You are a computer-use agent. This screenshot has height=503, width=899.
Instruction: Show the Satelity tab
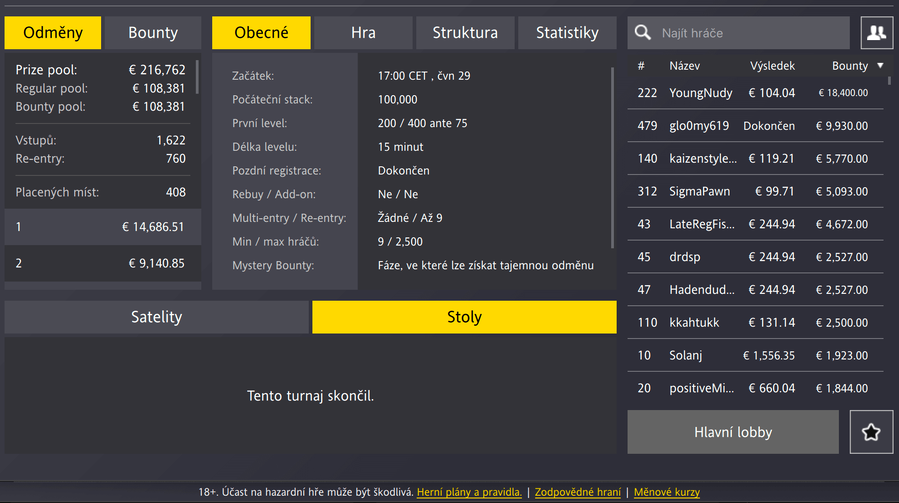coord(157,317)
